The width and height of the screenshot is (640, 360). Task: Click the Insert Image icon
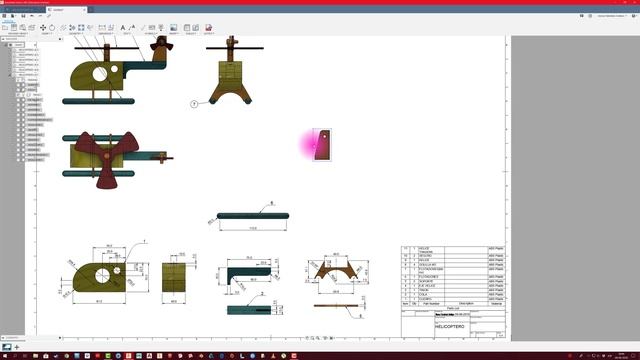point(173,28)
